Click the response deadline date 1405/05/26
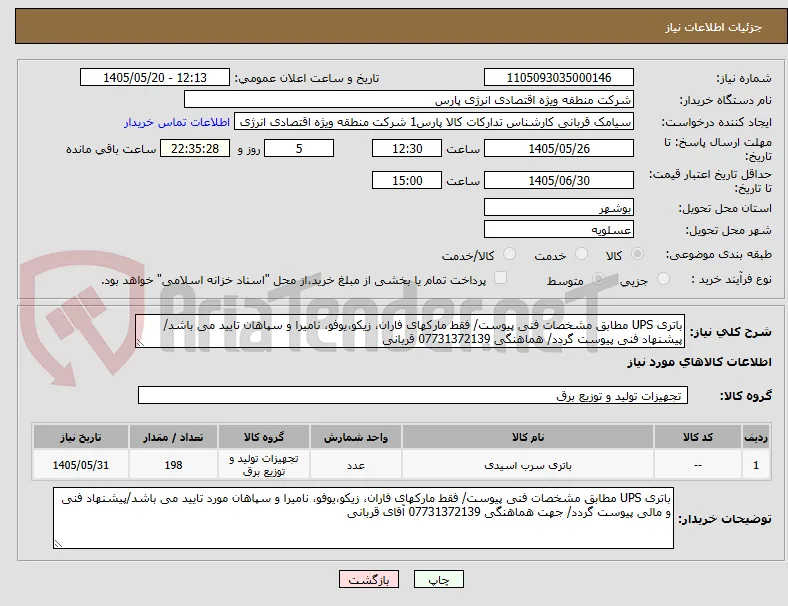Viewport: 788px width, 606px height. (x=559, y=148)
